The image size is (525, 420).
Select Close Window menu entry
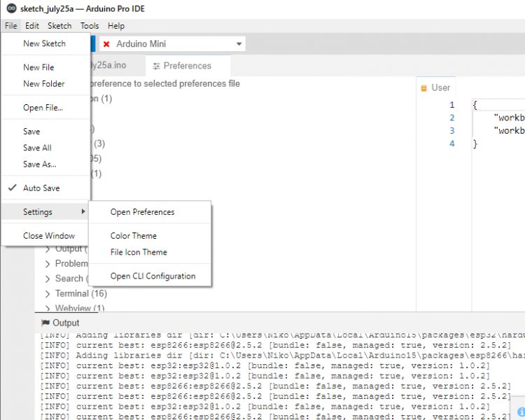click(x=46, y=236)
